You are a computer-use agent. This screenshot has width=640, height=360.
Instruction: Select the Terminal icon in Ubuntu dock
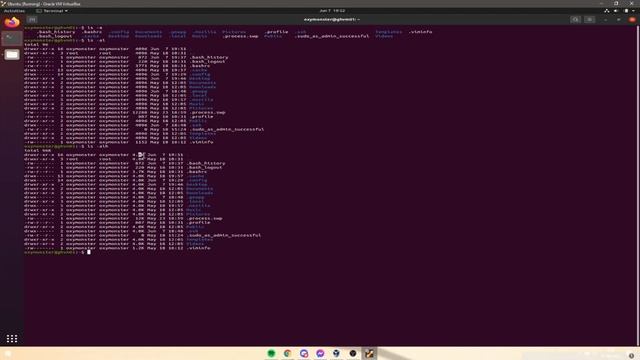(x=12, y=38)
